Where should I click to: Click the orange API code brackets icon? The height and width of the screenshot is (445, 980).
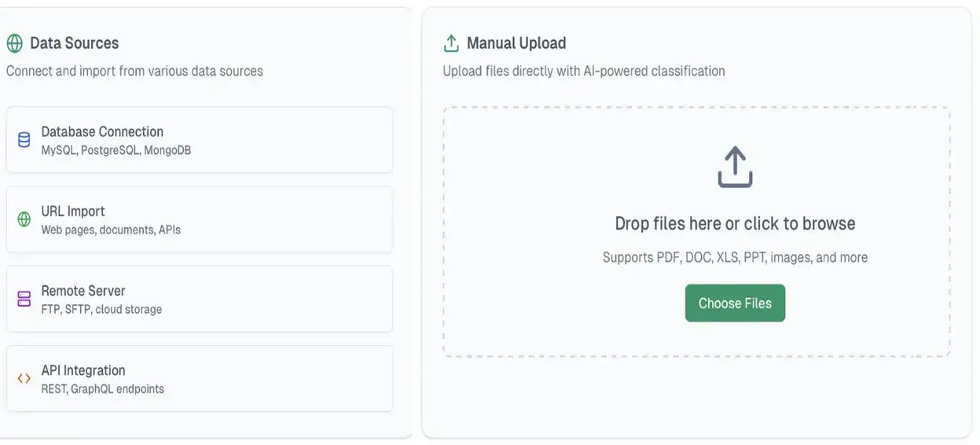(24, 378)
